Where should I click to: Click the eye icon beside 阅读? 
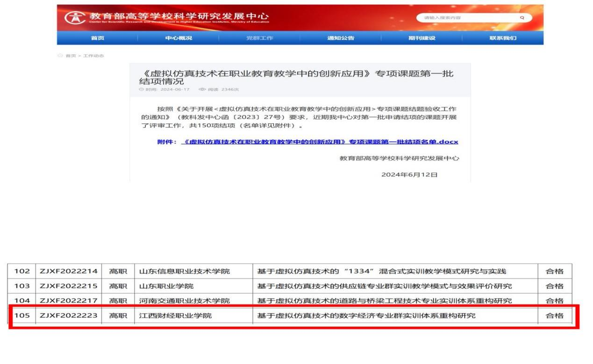202,89
